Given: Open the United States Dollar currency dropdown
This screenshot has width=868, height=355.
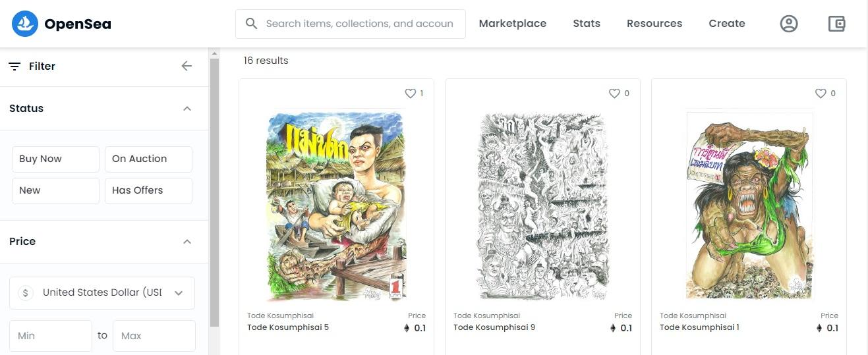Looking at the screenshot, I should [x=102, y=292].
